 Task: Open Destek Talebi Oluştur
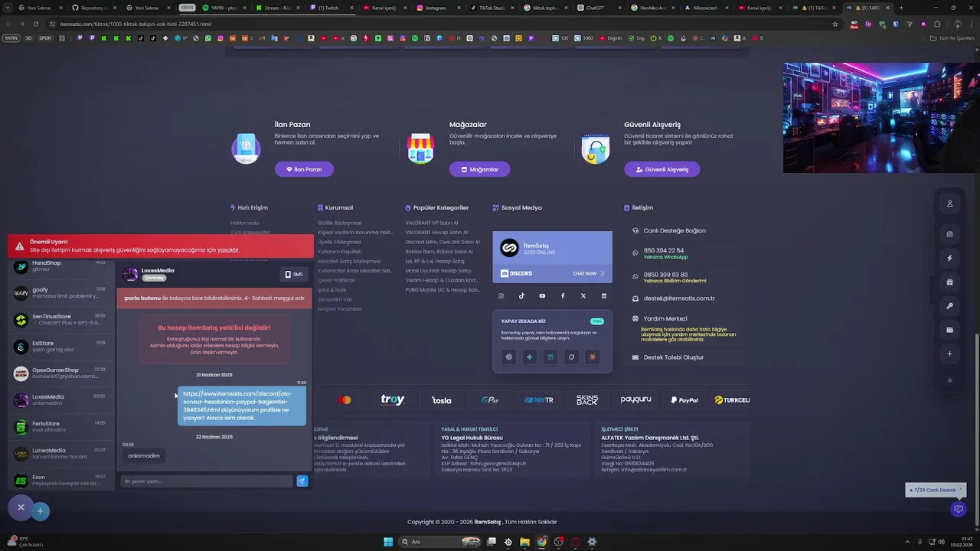[674, 357]
